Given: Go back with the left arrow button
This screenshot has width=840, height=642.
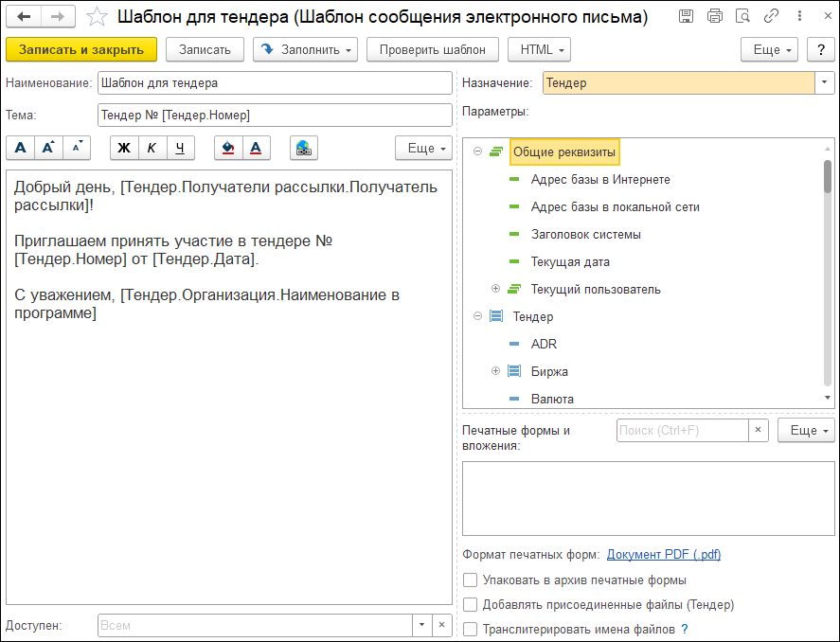Looking at the screenshot, I should (24, 17).
